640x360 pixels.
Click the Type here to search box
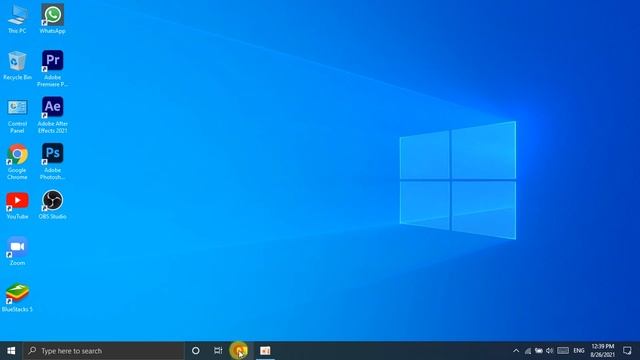coord(103,351)
